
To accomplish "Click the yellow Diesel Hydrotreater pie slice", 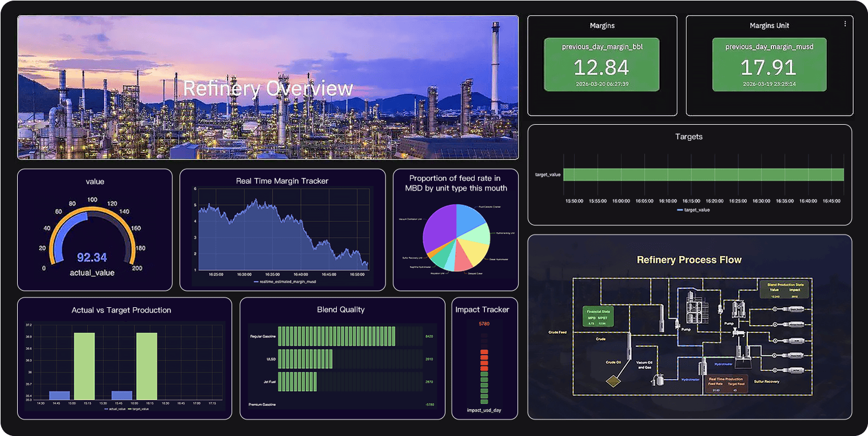I will (x=477, y=250).
